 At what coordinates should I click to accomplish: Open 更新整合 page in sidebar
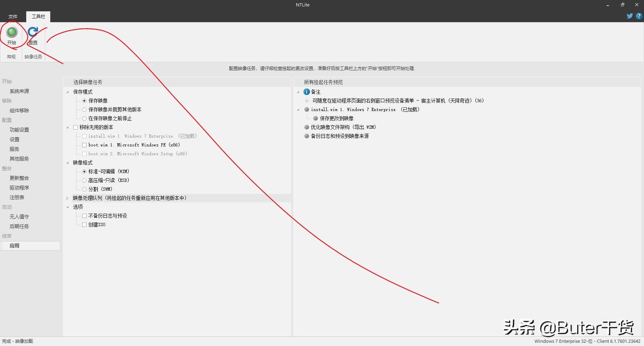point(19,178)
